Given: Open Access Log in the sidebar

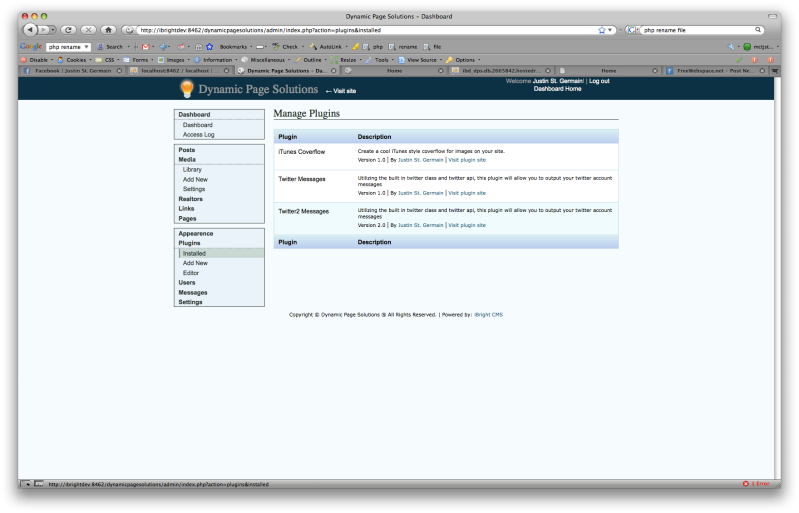Looking at the screenshot, I should coord(199,134).
